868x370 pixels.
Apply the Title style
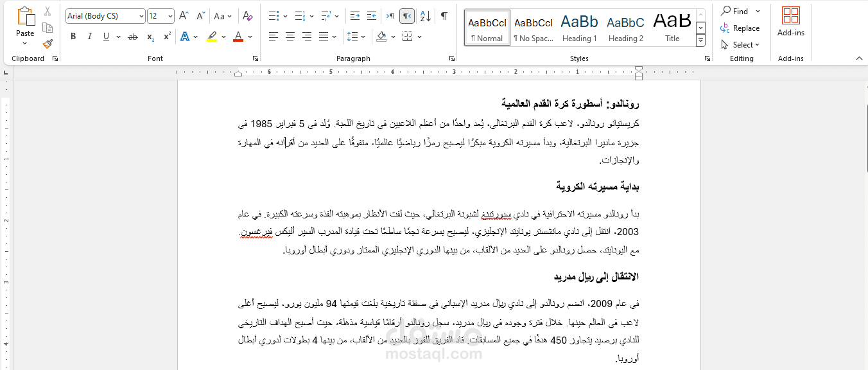click(x=672, y=28)
